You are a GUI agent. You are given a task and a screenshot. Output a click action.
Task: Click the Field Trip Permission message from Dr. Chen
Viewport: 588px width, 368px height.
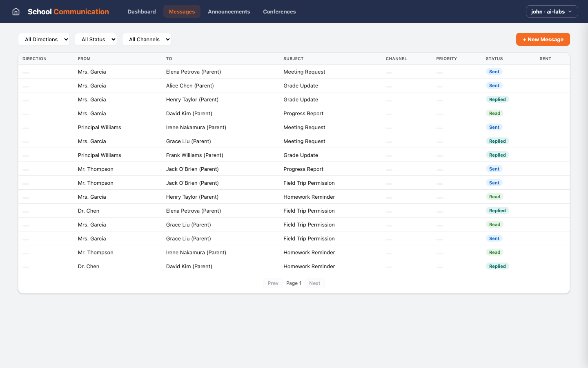click(x=309, y=211)
